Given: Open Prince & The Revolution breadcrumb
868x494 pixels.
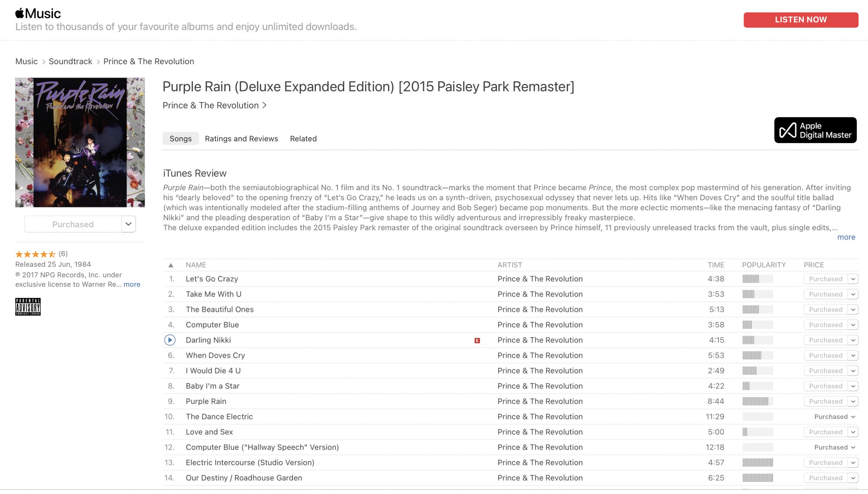Looking at the screenshot, I should (148, 61).
